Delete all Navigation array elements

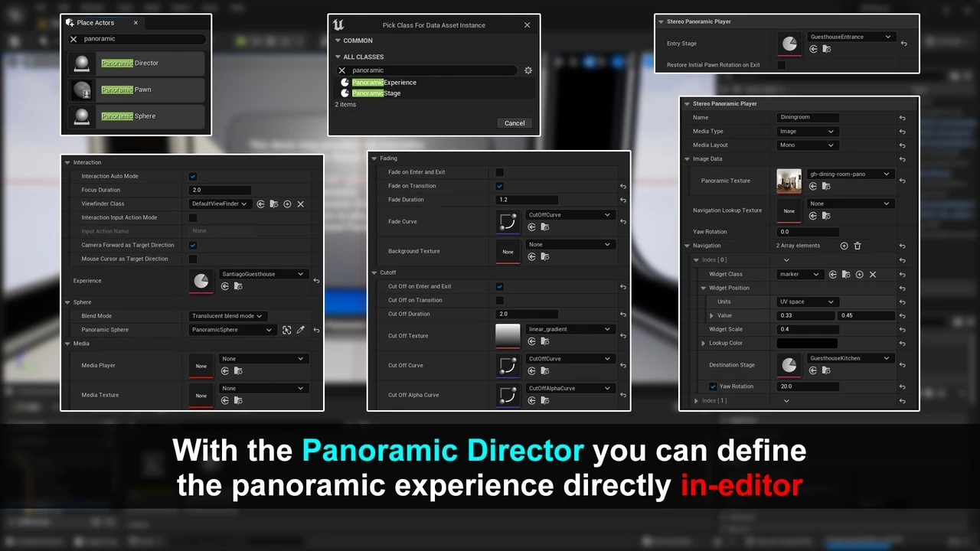(x=857, y=246)
